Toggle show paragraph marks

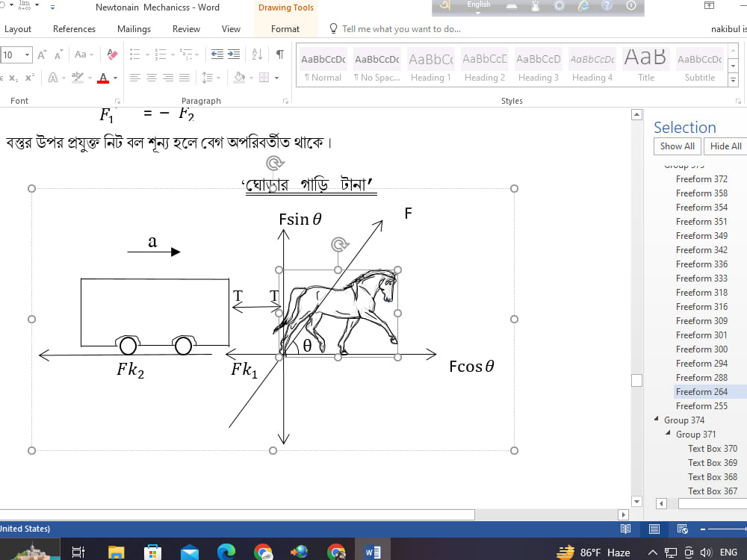tap(280, 55)
